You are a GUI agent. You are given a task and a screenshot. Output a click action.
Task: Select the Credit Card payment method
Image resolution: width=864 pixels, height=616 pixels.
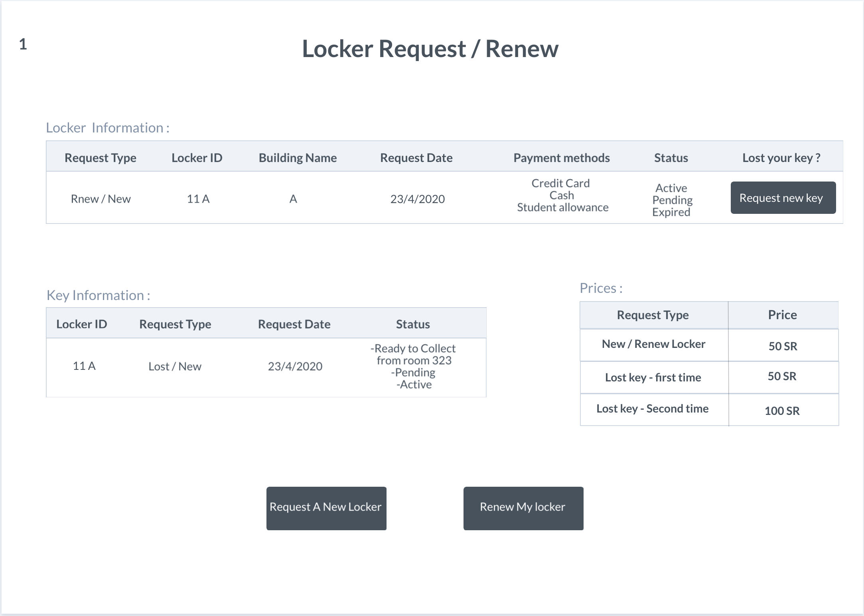tap(560, 183)
